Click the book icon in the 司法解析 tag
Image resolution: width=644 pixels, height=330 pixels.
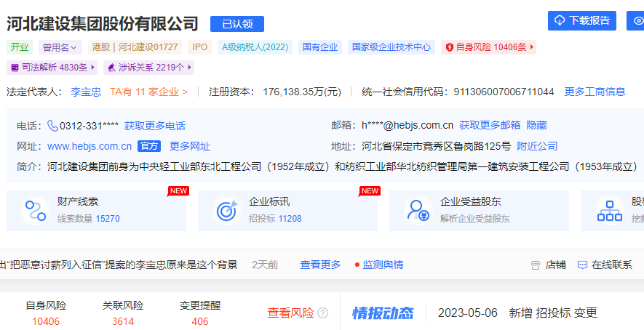coord(15,68)
